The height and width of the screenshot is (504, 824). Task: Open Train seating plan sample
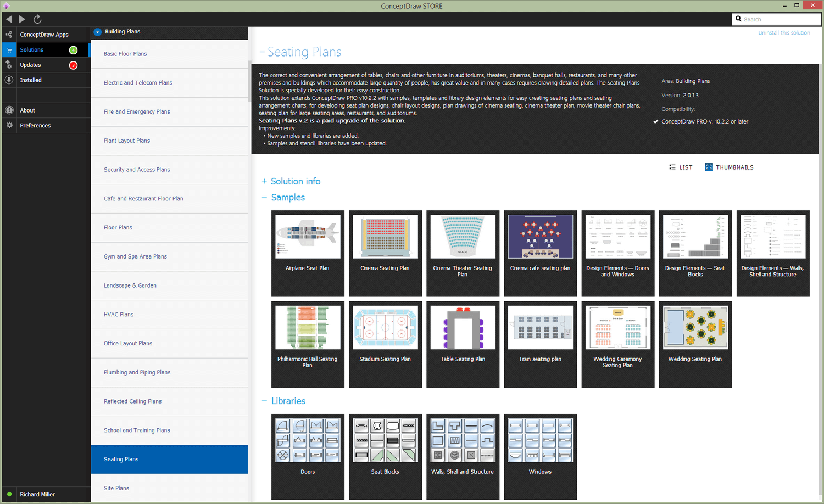540,344
